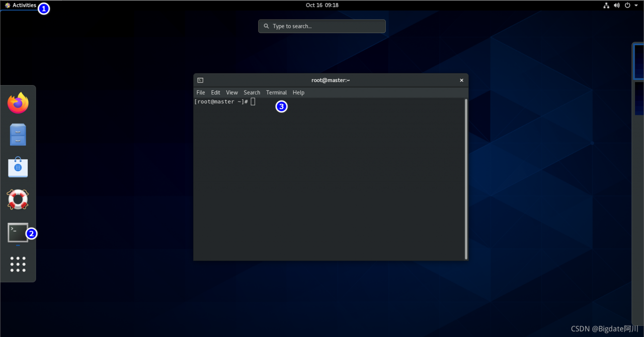Open the Edit menu in terminal
Image resolution: width=644 pixels, height=337 pixels.
[x=216, y=93]
